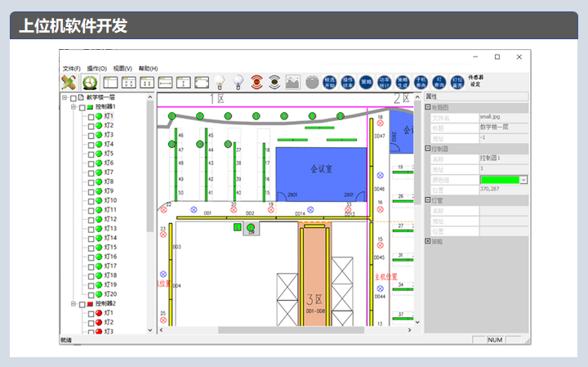Expand the 策略 property section
The image size is (588, 367).
(428, 241)
